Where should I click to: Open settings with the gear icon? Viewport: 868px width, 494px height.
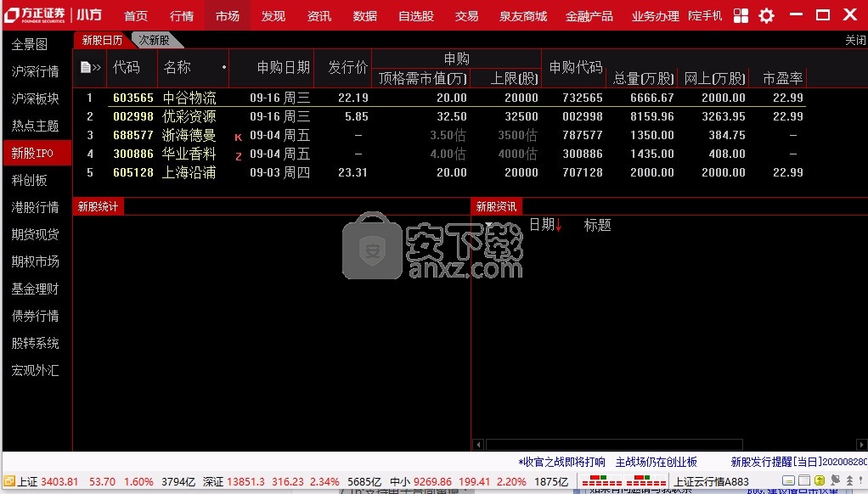pos(766,15)
